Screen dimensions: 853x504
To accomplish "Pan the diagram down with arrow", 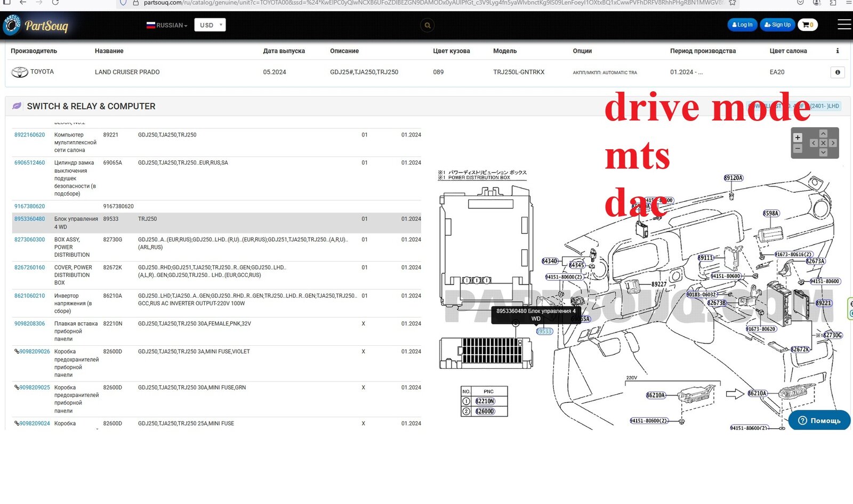I will pyautogui.click(x=823, y=152).
